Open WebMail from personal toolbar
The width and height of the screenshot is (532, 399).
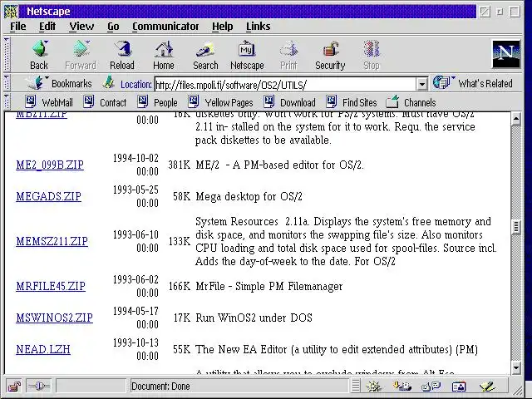coord(49,102)
